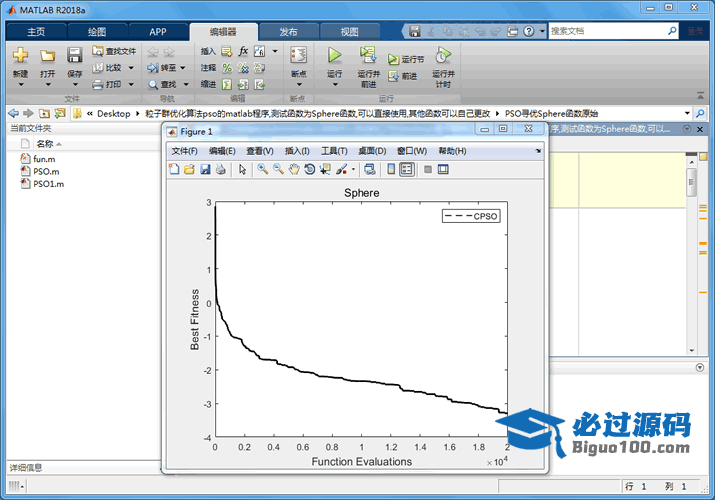Click the New (新建) file icon
The height and width of the screenshot is (500, 715).
click(x=20, y=56)
